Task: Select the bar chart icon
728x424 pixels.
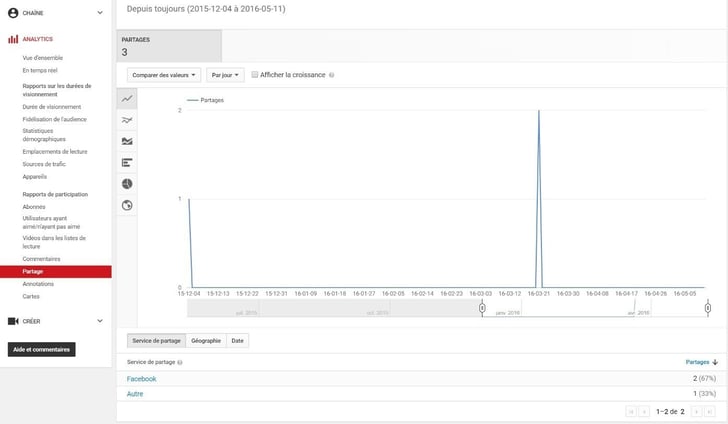Action: coord(127,163)
